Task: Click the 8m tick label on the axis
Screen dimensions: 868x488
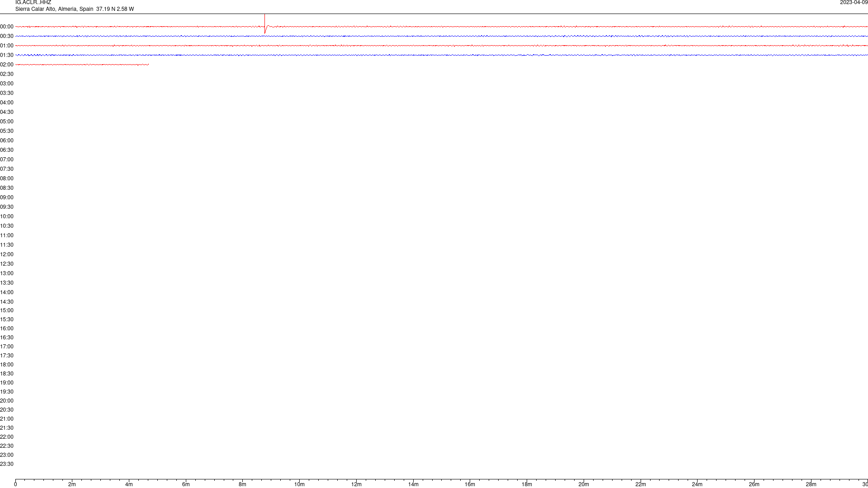Action: (x=243, y=484)
